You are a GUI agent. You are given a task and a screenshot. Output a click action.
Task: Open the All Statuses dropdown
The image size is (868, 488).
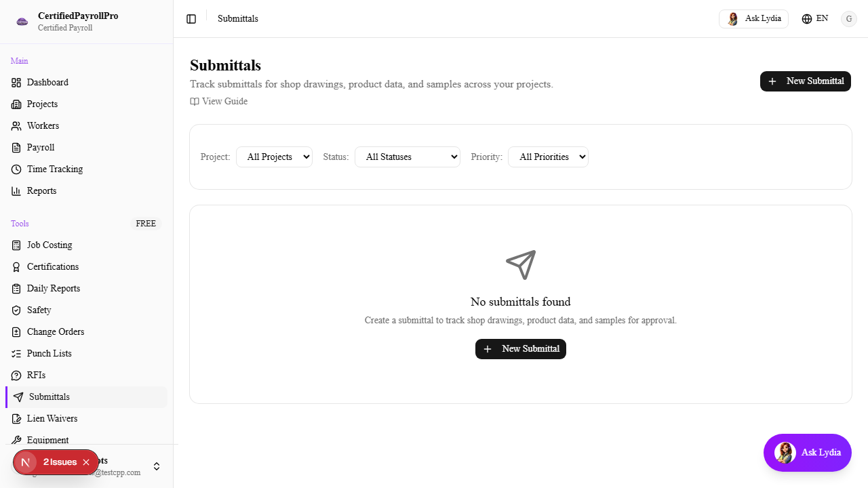pyautogui.click(x=407, y=157)
